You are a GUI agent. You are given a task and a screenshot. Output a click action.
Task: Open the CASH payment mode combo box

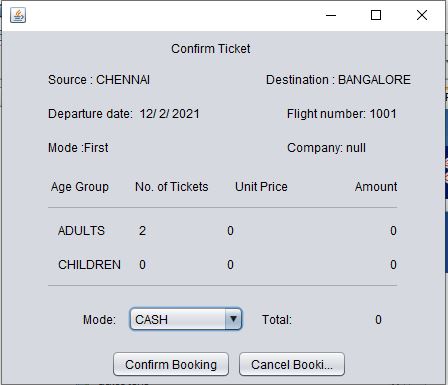point(186,319)
